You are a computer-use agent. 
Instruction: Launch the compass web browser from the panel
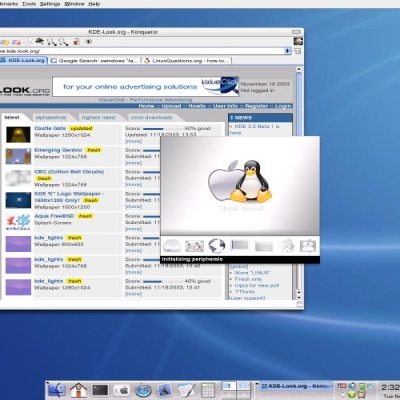143,390
